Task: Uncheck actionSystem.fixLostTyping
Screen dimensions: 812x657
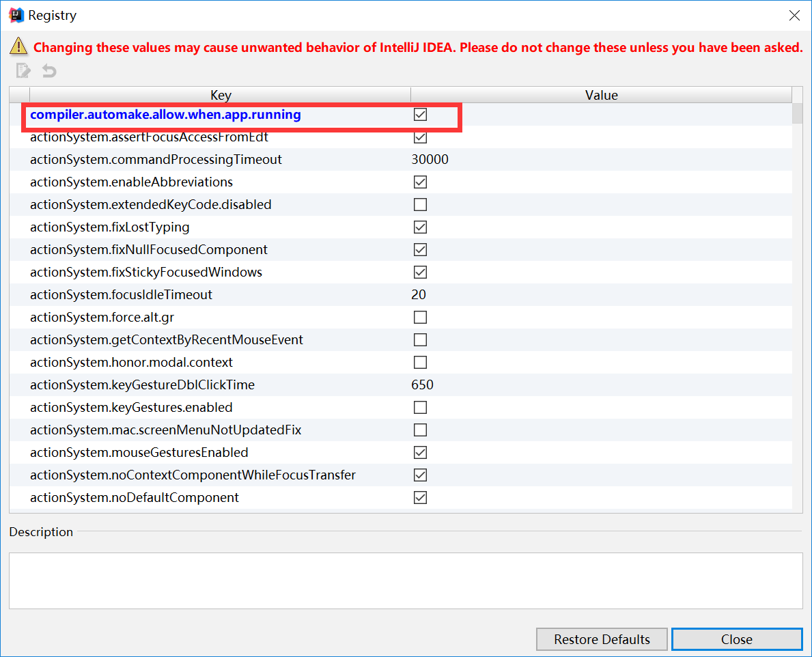Action: point(421,227)
